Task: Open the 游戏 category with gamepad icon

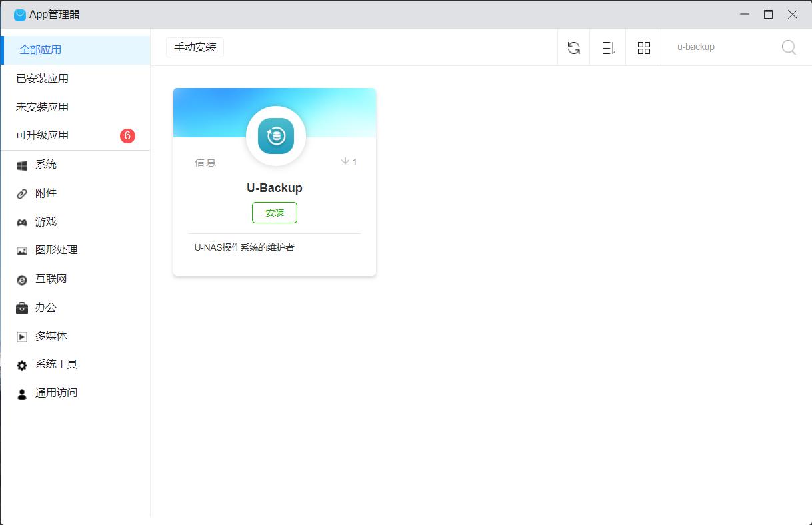Action: [x=45, y=222]
